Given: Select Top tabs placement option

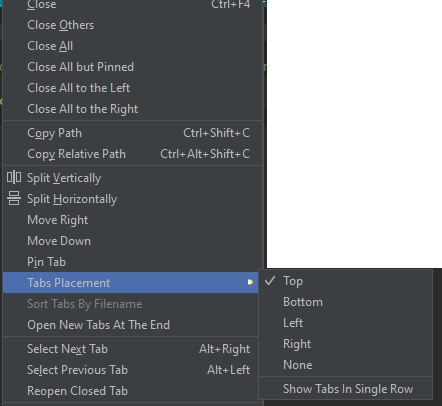Looking at the screenshot, I should pyautogui.click(x=346, y=281).
